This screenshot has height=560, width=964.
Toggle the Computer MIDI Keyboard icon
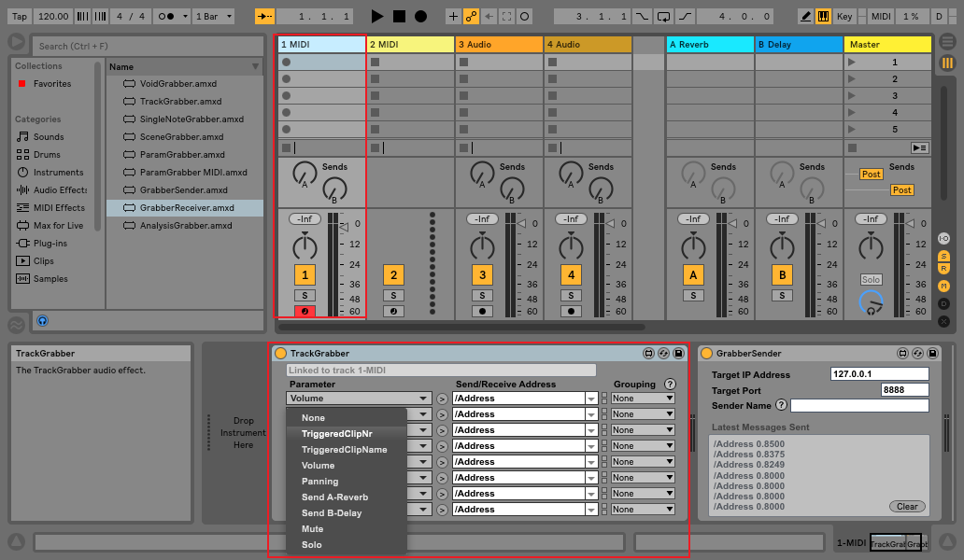823,17
